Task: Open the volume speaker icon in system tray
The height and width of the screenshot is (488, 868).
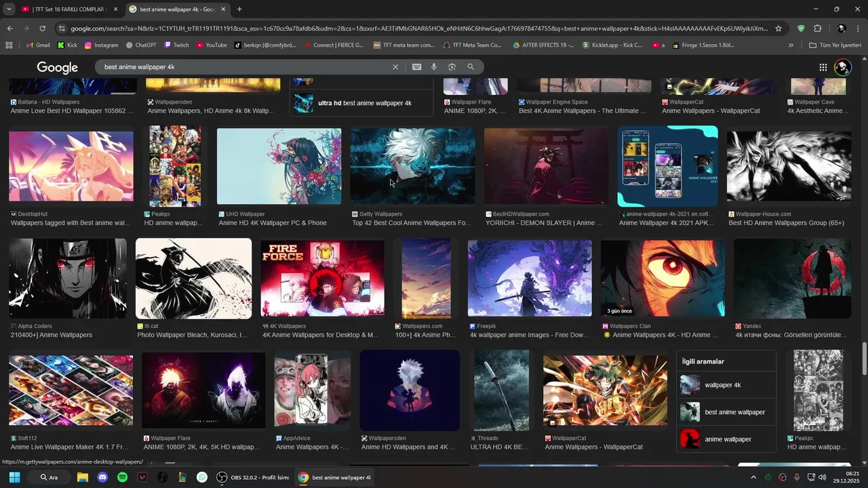Action: coord(823,477)
